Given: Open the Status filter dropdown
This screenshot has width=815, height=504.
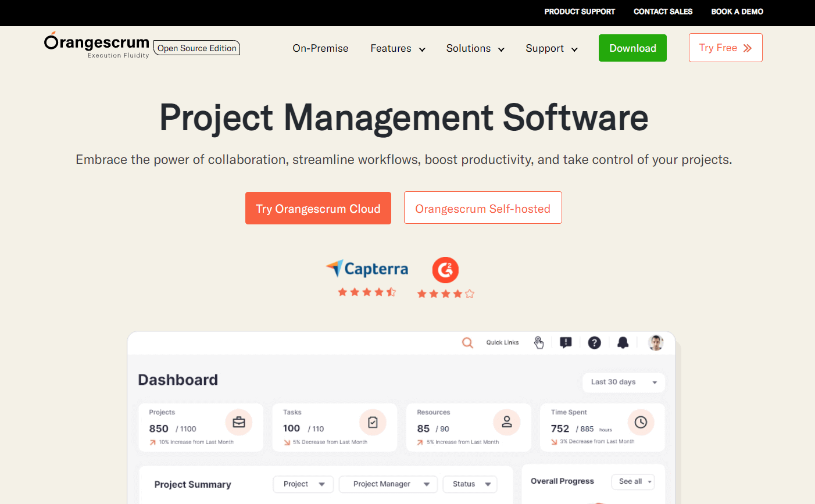Looking at the screenshot, I should pyautogui.click(x=470, y=484).
